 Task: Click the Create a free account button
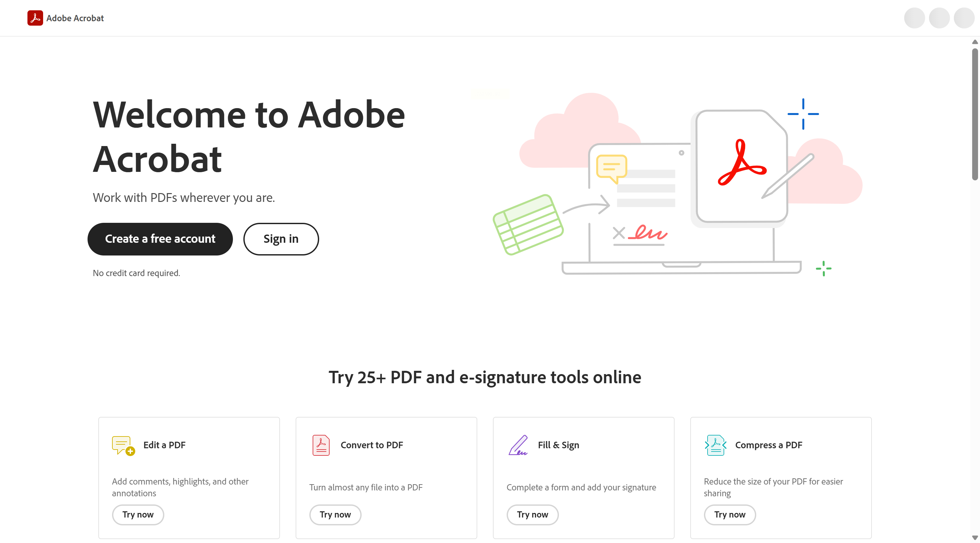point(160,239)
